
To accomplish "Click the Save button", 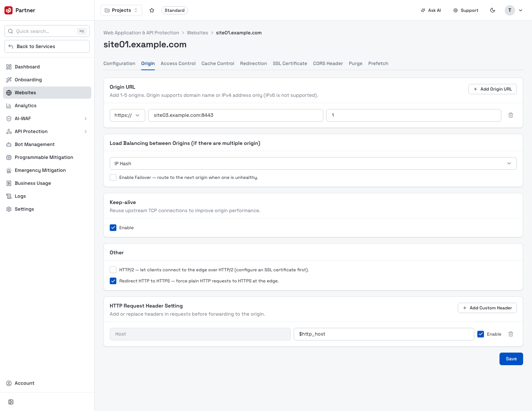I will (511, 359).
